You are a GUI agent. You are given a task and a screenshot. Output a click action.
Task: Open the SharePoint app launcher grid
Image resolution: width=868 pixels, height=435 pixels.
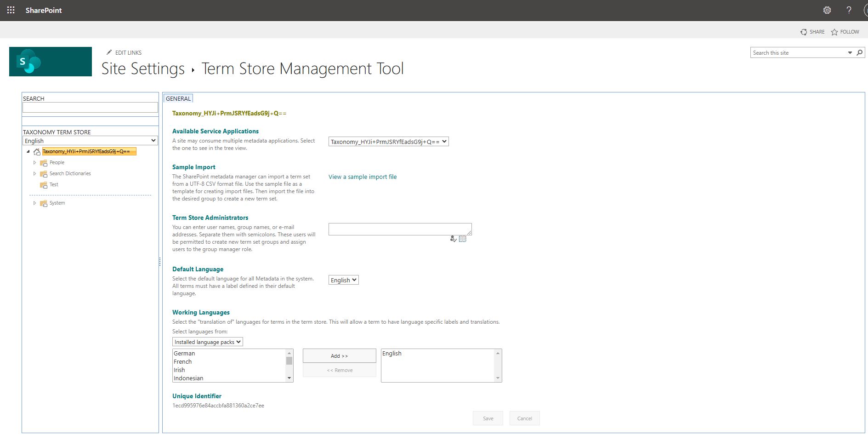tap(11, 10)
